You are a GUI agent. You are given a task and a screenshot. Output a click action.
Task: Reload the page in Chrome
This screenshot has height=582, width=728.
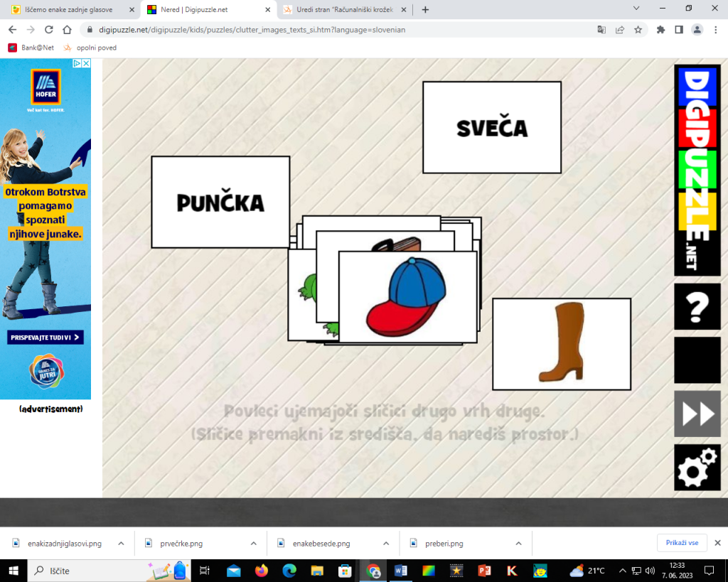[49, 30]
